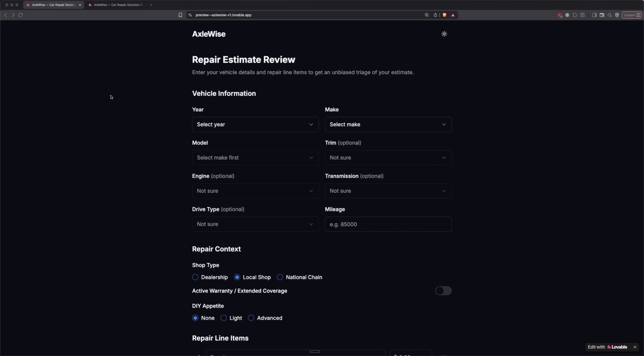644x356 pixels.
Task: Click the Repair Context heading
Action: pyautogui.click(x=216, y=249)
